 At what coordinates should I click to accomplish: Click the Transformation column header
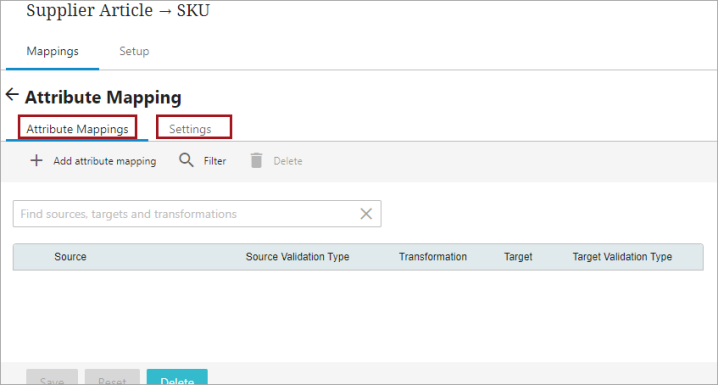pos(433,257)
